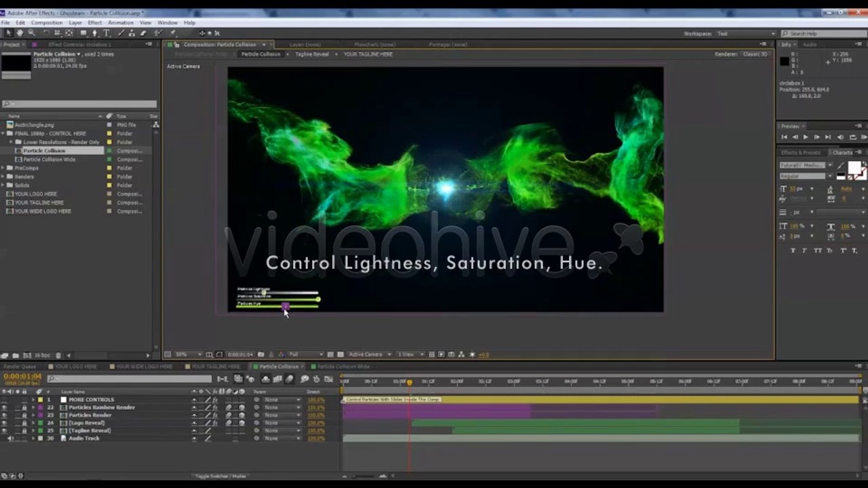The width and height of the screenshot is (868, 488).
Task: Open the Animation menu
Action: point(121,22)
